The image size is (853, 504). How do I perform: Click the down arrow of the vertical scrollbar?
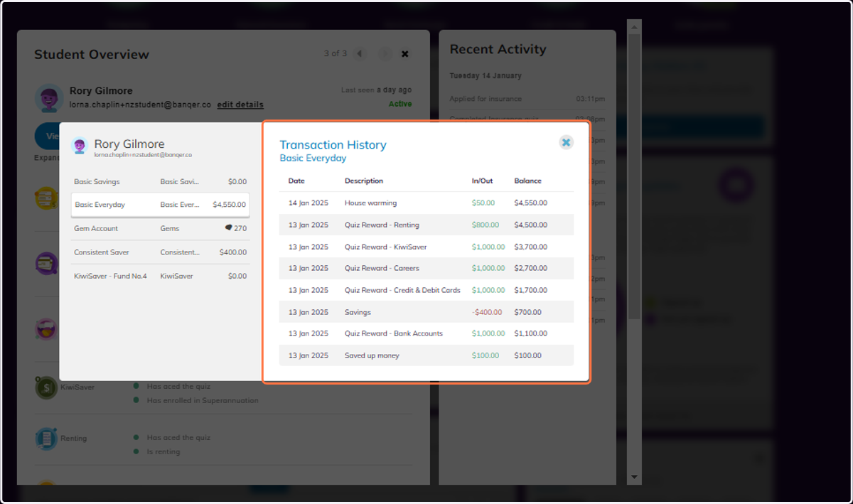point(634,478)
